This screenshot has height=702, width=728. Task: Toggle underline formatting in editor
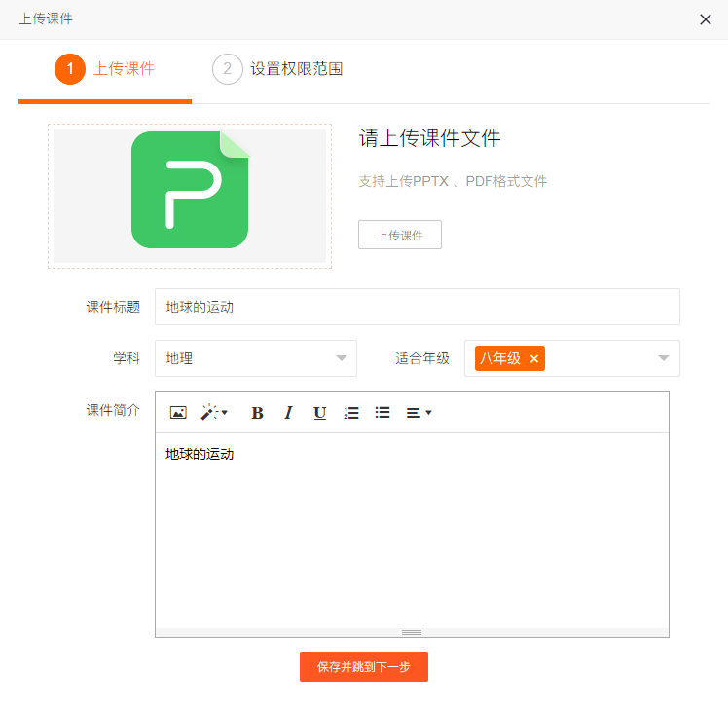[319, 413]
